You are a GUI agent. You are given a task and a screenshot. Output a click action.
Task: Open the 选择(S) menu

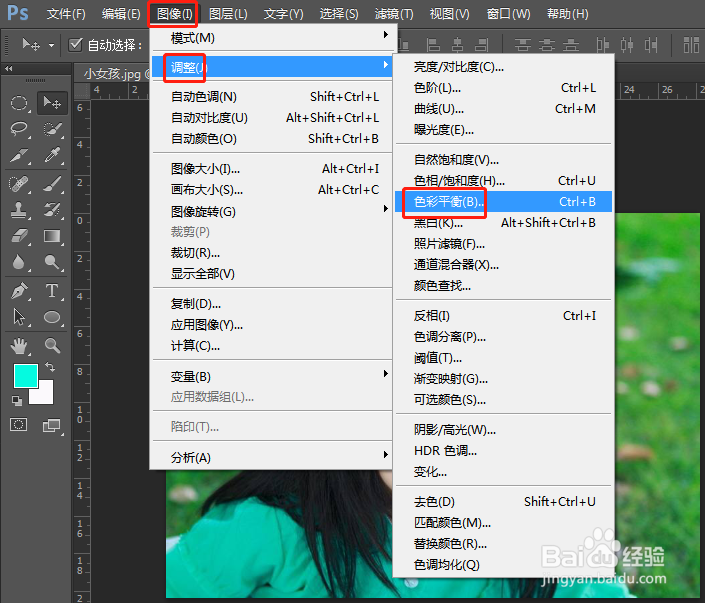[339, 14]
